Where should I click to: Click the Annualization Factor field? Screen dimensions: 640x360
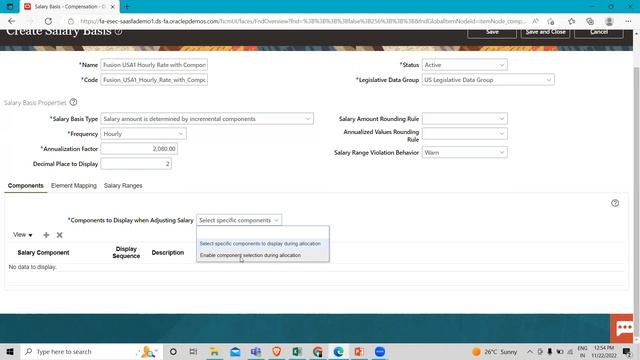[139, 149]
